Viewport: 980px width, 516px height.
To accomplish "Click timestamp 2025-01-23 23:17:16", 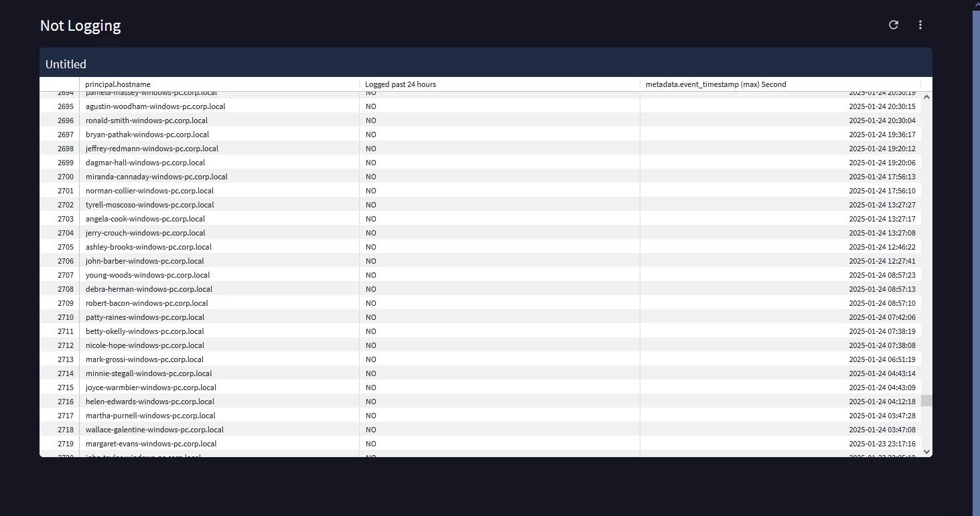I will pyautogui.click(x=882, y=444).
